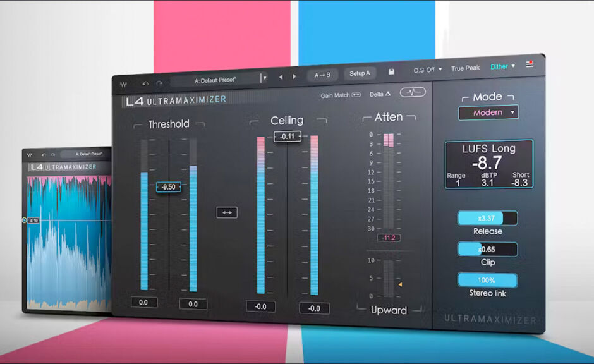Open the hamburger menu at top right
594x364 pixels.
pyautogui.click(x=530, y=64)
